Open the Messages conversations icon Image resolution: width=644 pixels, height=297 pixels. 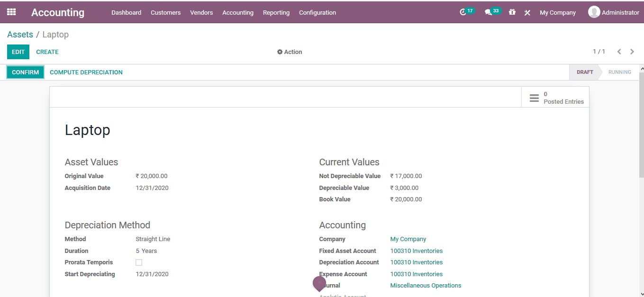point(489,12)
